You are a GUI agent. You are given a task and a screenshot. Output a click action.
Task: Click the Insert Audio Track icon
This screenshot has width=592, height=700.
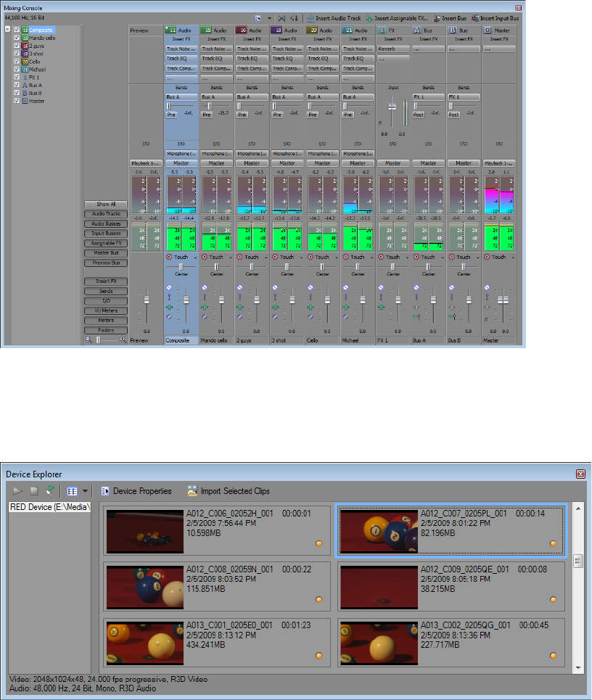pyautogui.click(x=310, y=18)
